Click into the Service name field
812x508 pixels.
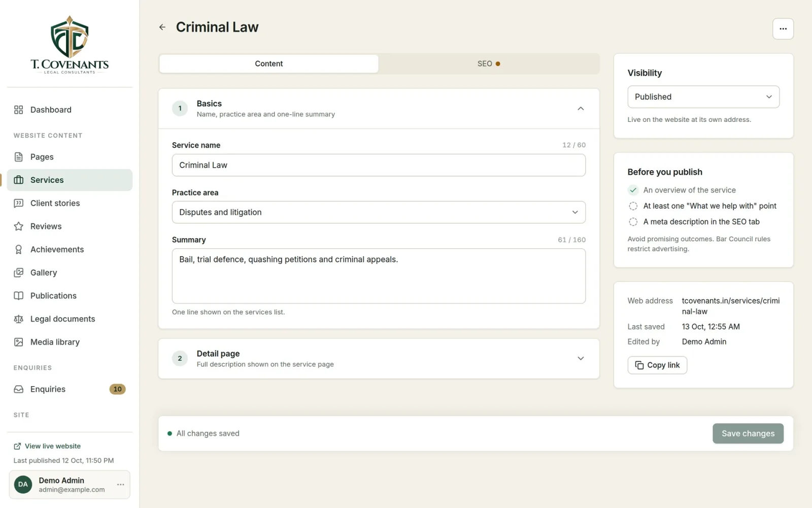click(379, 165)
